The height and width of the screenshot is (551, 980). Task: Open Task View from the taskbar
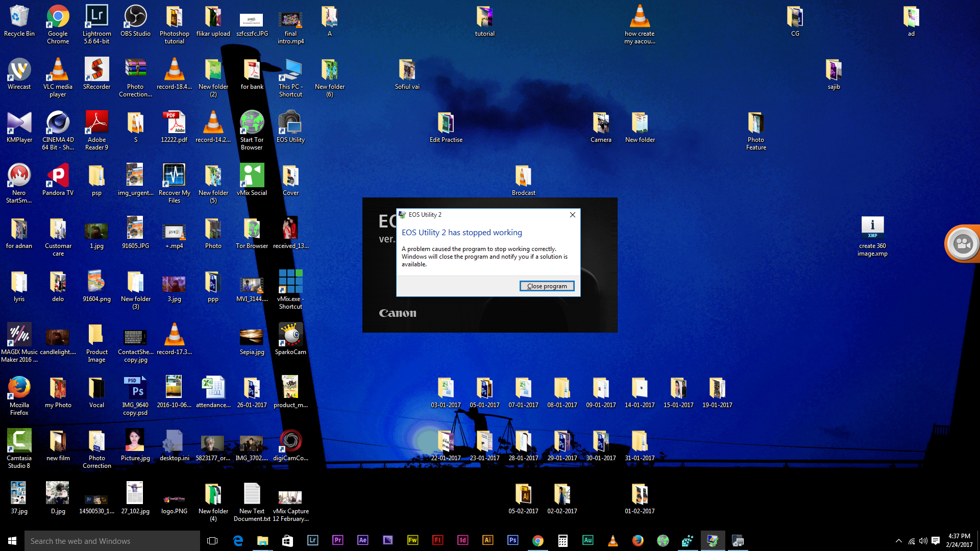pos(212,541)
